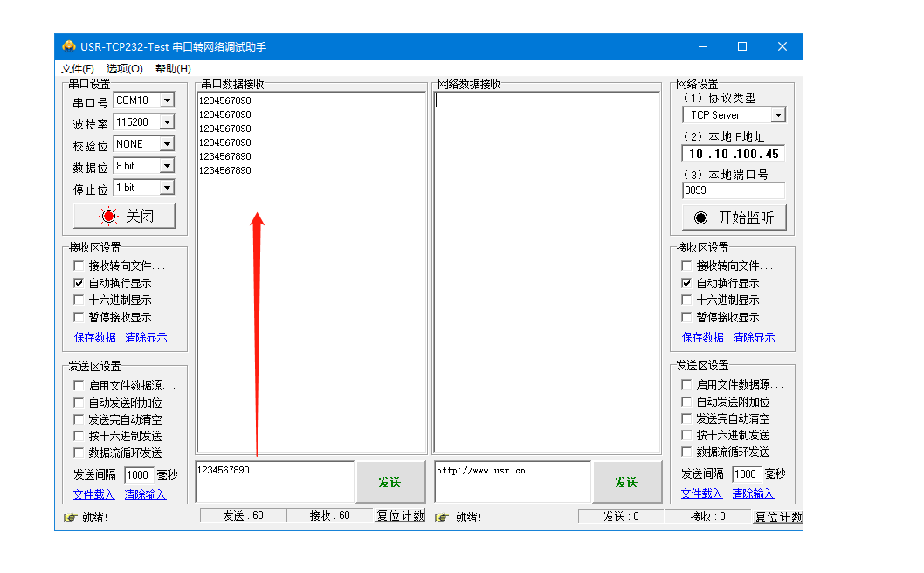This screenshot has width=924, height=573.
Task: Open the 选项(O) menu
Action: coord(124,69)
